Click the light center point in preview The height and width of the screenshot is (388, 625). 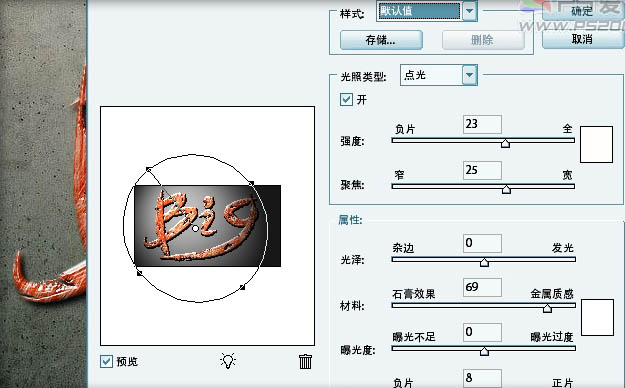[195, 228]
